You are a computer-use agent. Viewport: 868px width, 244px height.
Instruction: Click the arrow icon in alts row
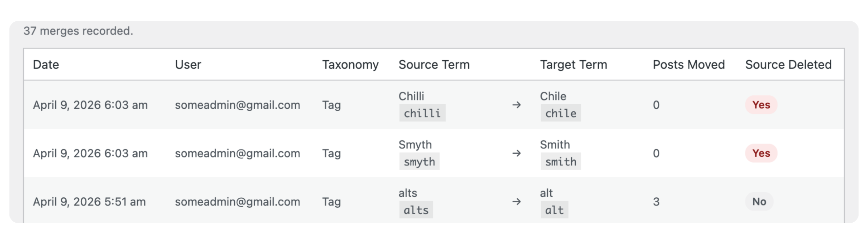point(516,202)
